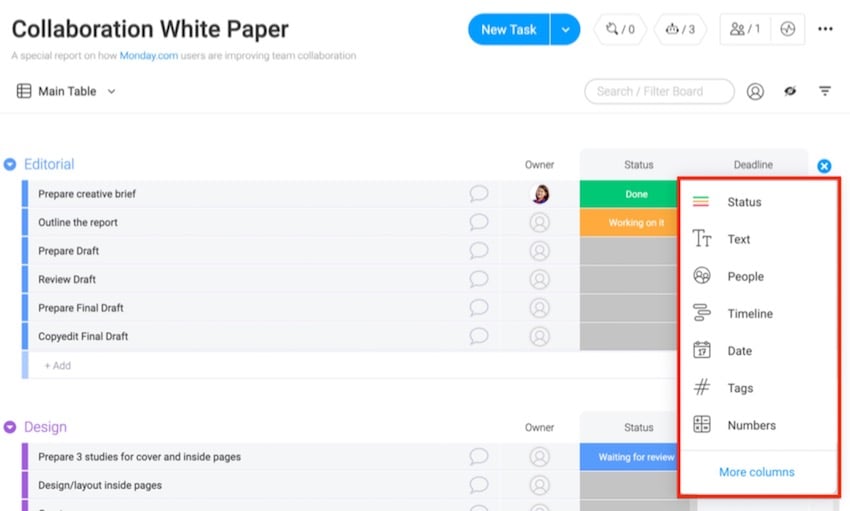This screenshot has width=850, height=511.
Task: Open the integrations counter showing 0
Action: [x=620, y=29]
